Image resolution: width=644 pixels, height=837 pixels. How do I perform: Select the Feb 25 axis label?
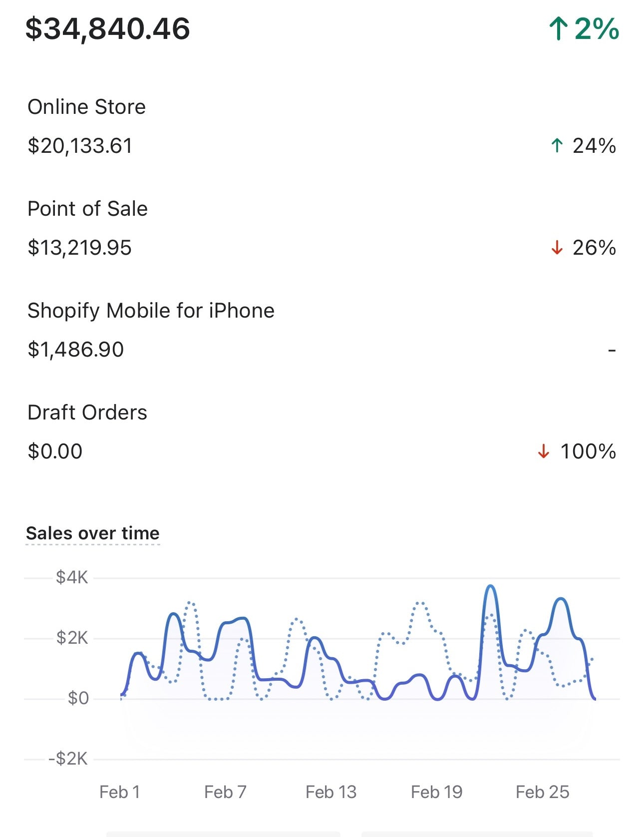pyautogui.click(x=543, y=792)
